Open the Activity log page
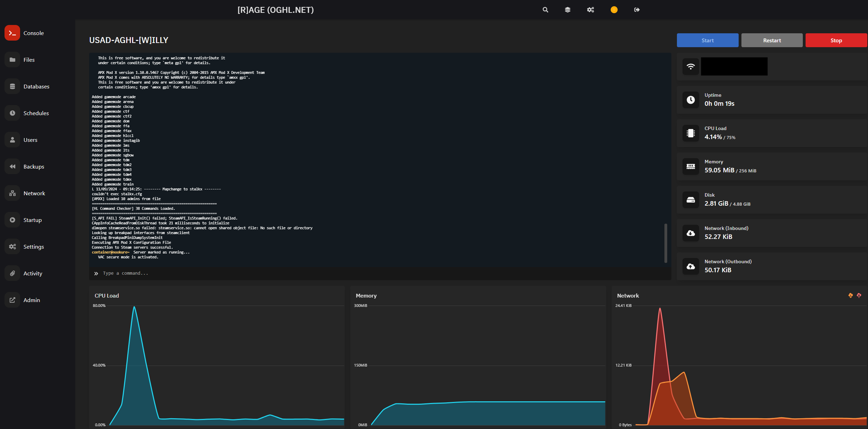 33,273
